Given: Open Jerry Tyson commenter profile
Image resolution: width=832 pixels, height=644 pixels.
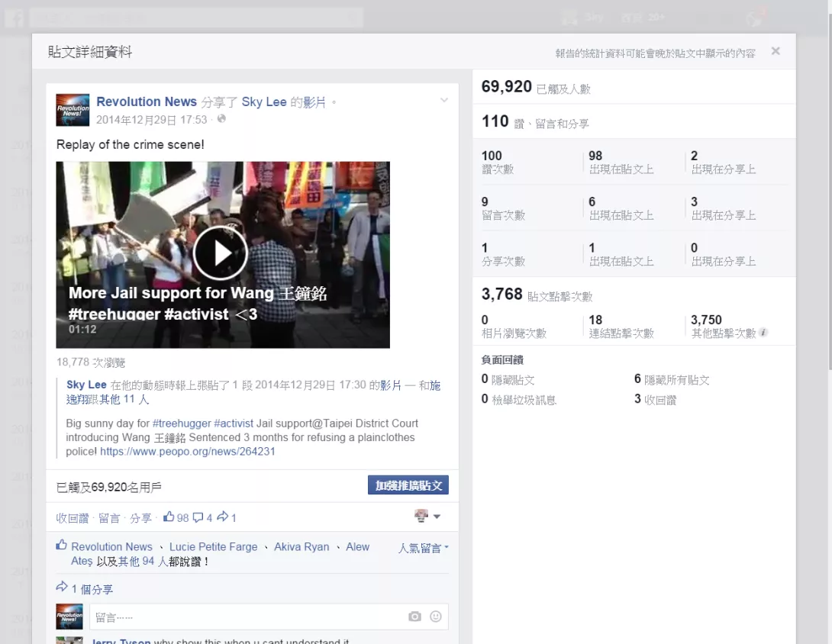Looking at the screenshot, I should point(121,641).
